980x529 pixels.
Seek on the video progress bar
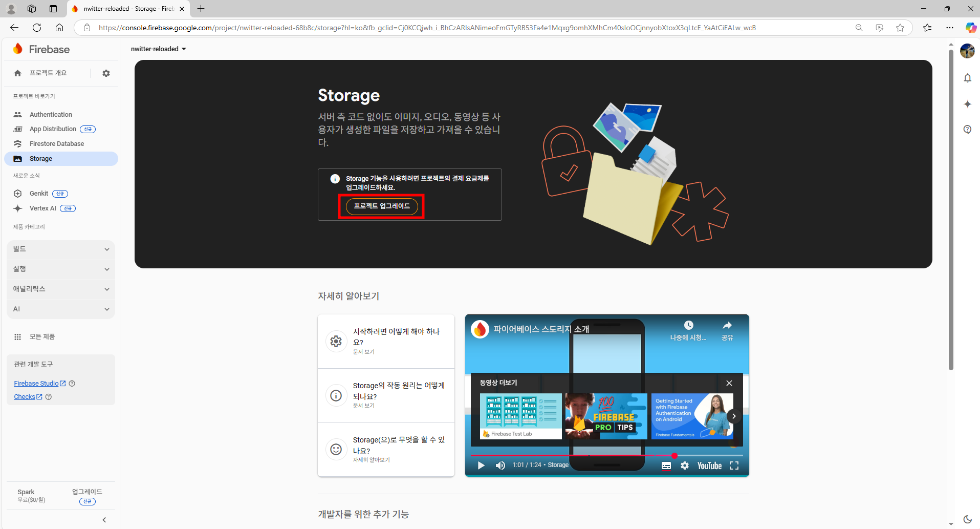click(606, 455)
